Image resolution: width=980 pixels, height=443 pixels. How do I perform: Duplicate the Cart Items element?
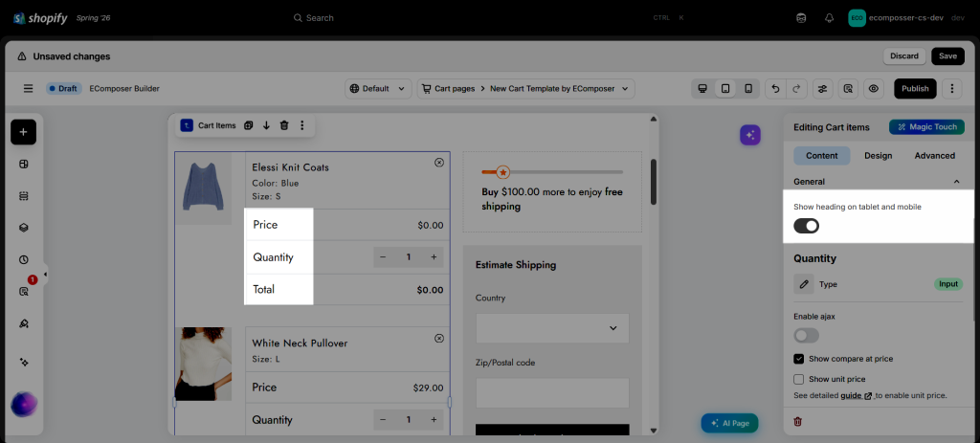[x=248, y=125]
